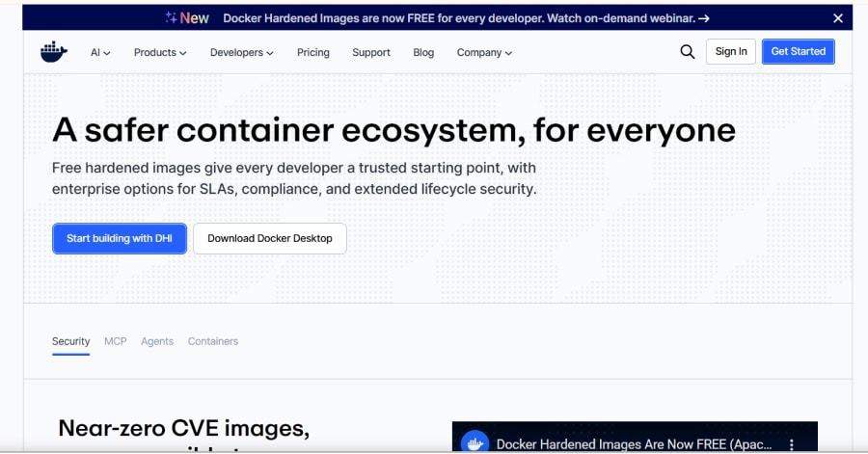Click the Sign In button
This screenshot has width=868, height=454.
(731, 51)
